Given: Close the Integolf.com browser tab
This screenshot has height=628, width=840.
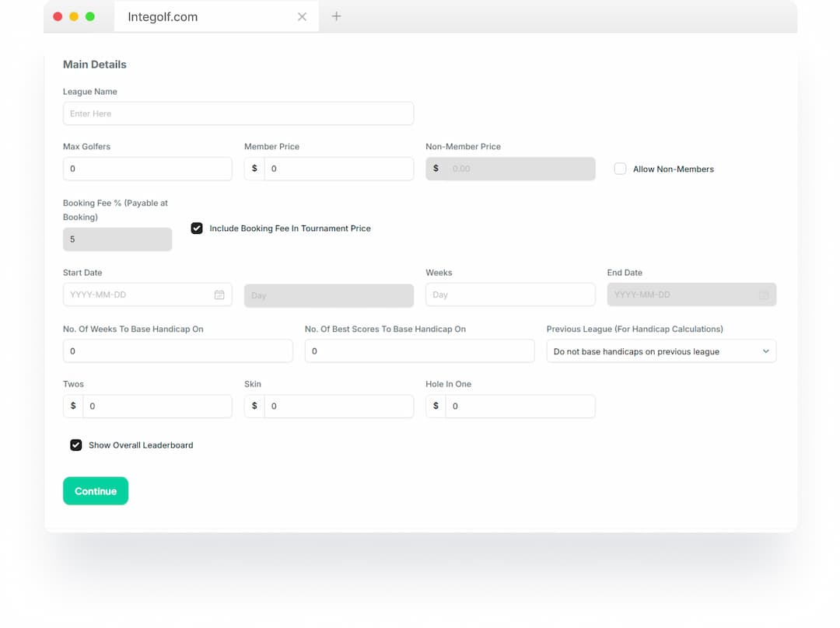Looking at the screenshot, I should coord(302,16).
